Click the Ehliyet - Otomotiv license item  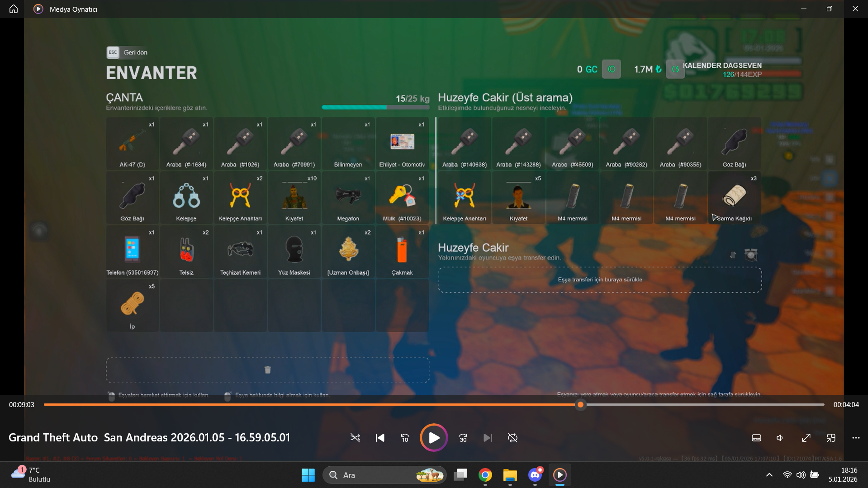(402, 144)
